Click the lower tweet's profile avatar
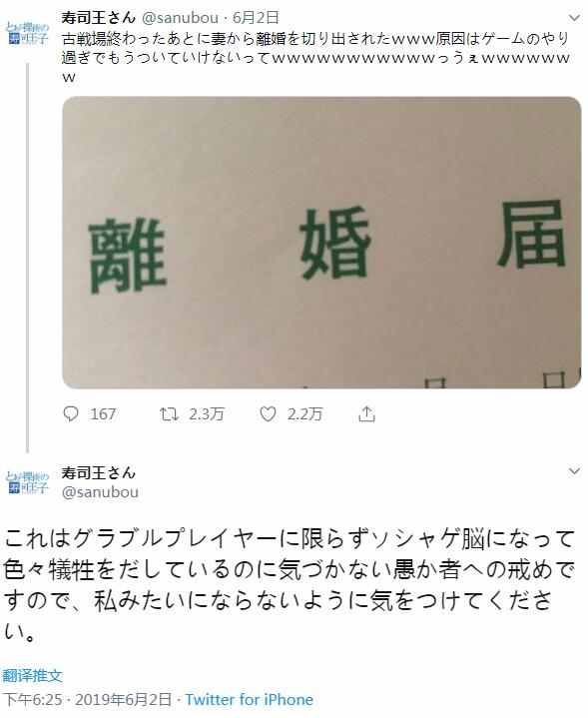The height and width of the screenshot is (718, 588). point(27,482)
